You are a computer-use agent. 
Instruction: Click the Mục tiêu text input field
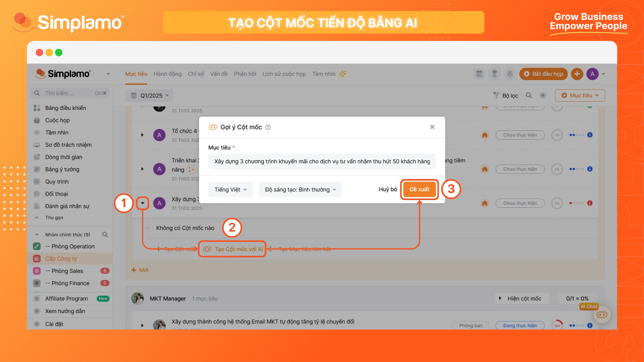[322, 161]
